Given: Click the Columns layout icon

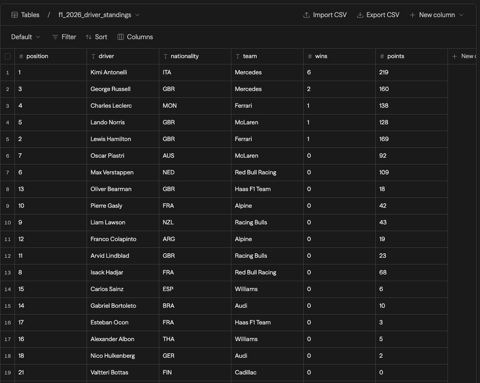Looking at the screenshot, I should pos(120,37).
